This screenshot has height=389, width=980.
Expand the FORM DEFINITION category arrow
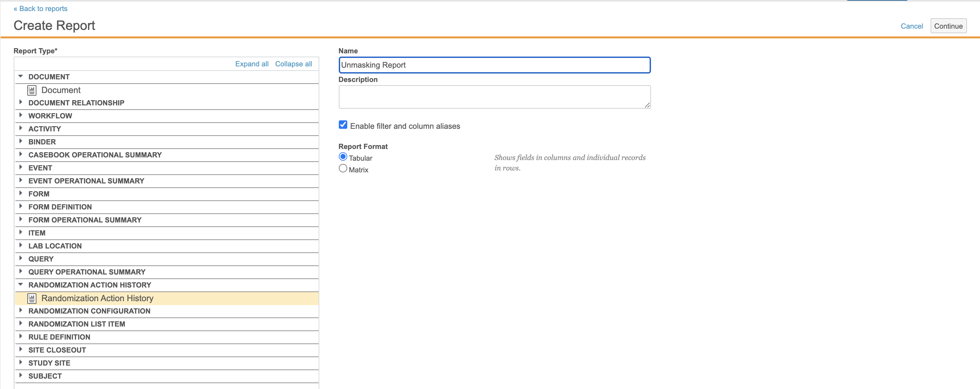(20, 206)
